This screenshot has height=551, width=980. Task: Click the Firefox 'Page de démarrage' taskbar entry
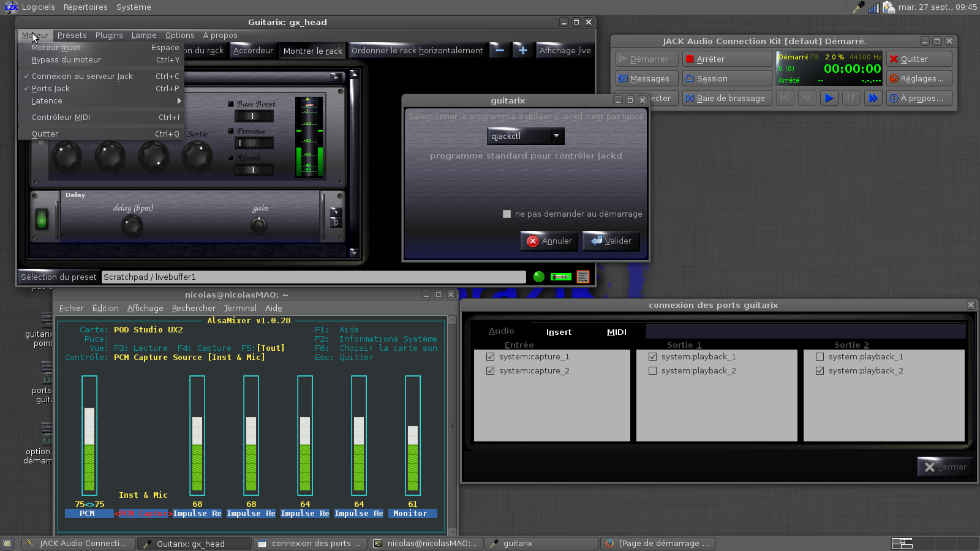tap(657, 543)
